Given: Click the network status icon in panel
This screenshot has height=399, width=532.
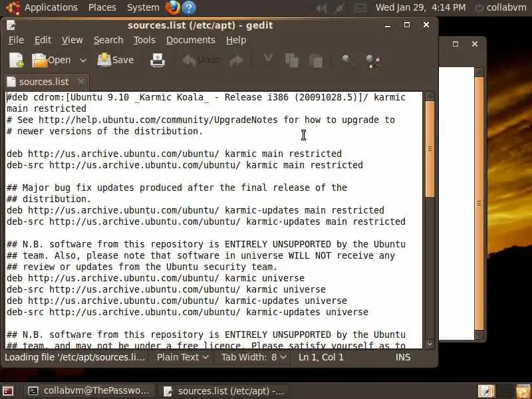Looking at the screenshot, I should click(x=340, y=8).
